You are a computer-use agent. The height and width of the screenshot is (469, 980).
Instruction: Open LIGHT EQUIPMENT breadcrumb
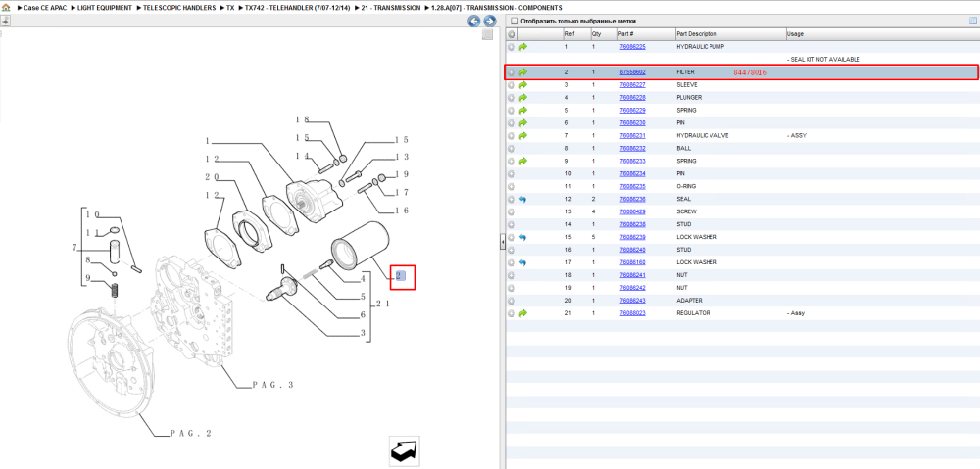point(105,8)
